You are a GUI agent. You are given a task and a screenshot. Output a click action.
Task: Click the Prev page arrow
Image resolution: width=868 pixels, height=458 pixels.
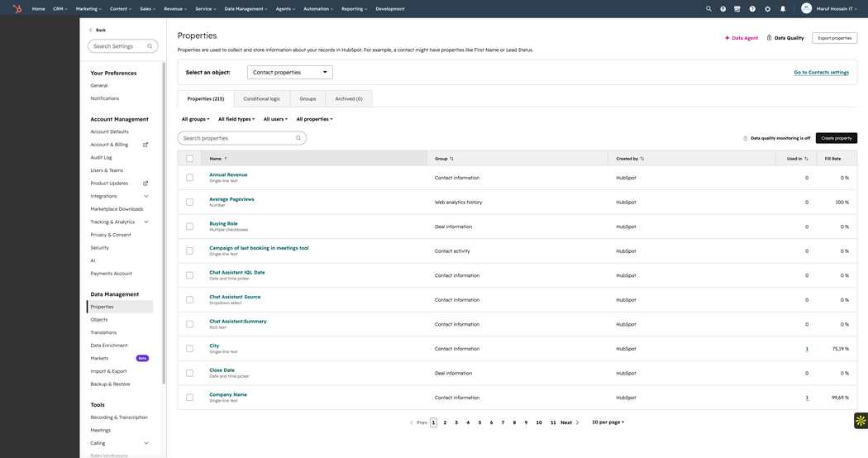[412, 422]
